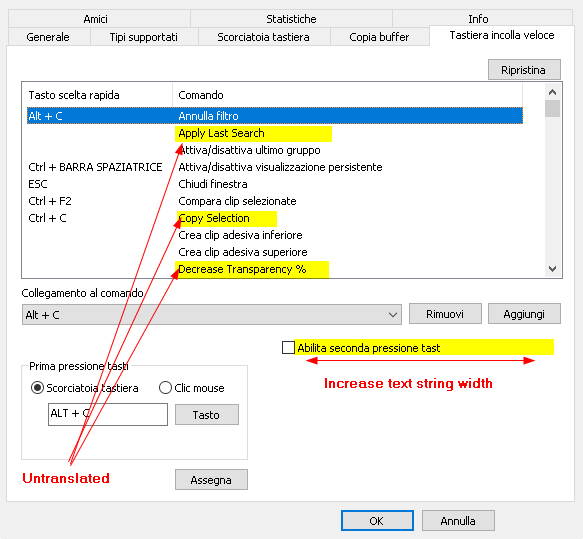Viewport: 583px width, 539px height.
Task: Select the Tipi supportati tab
Action: click(x=144, y=37)
